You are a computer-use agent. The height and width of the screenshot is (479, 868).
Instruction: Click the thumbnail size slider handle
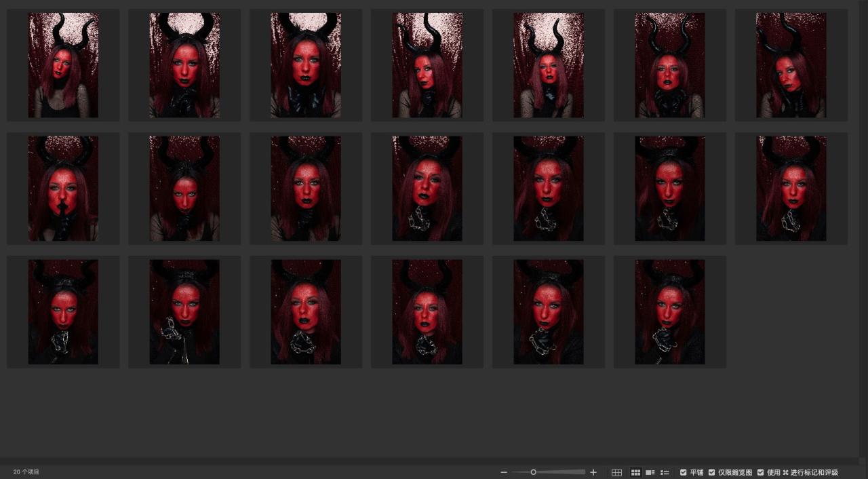pyautogui.click(x=534, y=472)
